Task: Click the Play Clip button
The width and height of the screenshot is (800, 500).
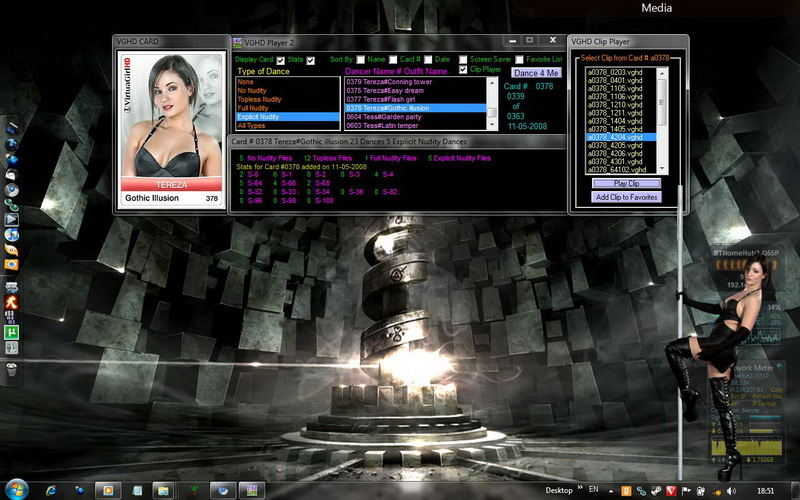Action: (x=627, y=183)
